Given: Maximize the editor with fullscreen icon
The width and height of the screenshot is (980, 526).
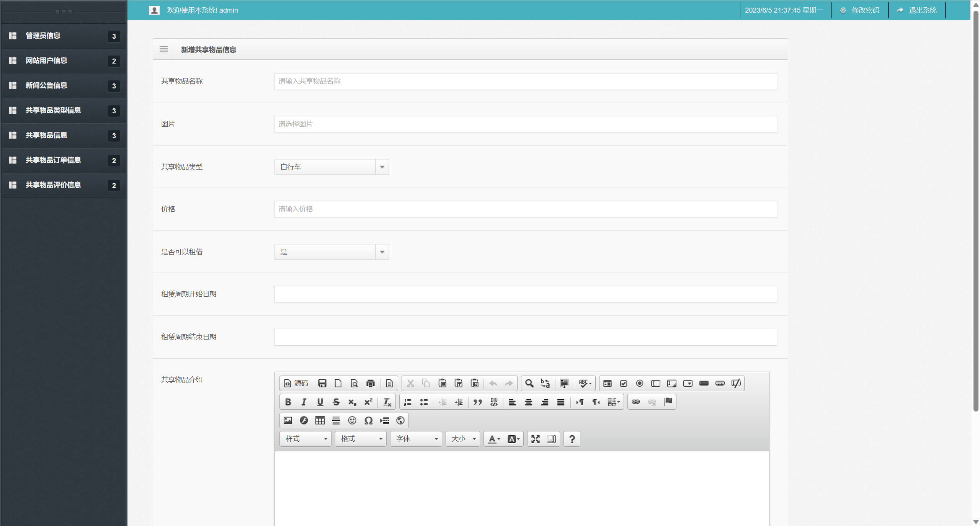Looking at the screenshot, I should point(535,439).
